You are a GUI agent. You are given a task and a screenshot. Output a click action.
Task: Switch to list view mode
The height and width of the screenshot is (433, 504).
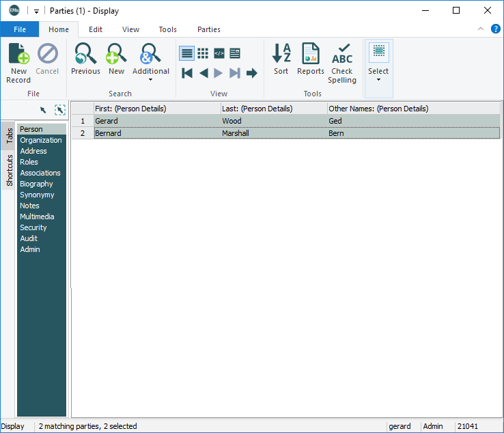[186, 53]
